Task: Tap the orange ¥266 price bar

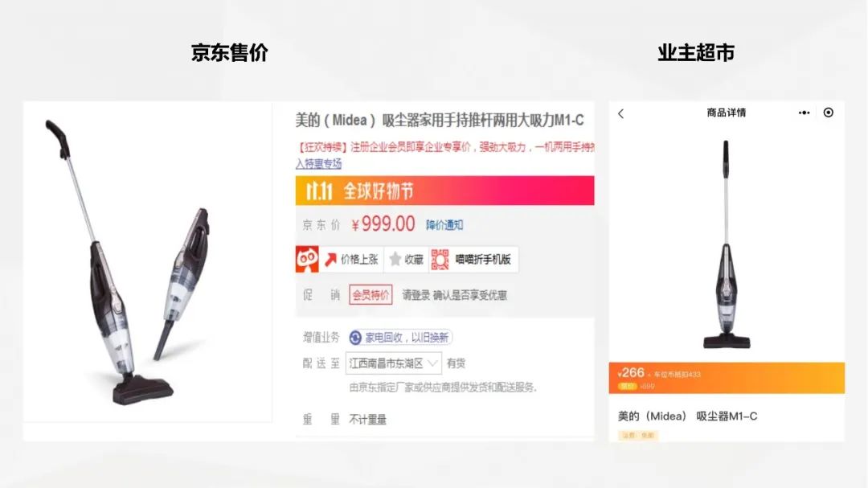Action: (727, 378)
